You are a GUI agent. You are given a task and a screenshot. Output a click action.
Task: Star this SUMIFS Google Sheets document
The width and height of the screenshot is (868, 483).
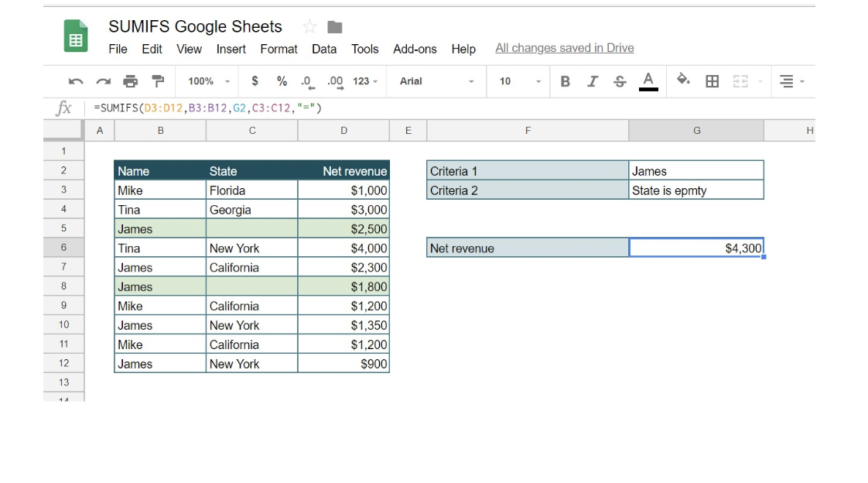(310, 27)
